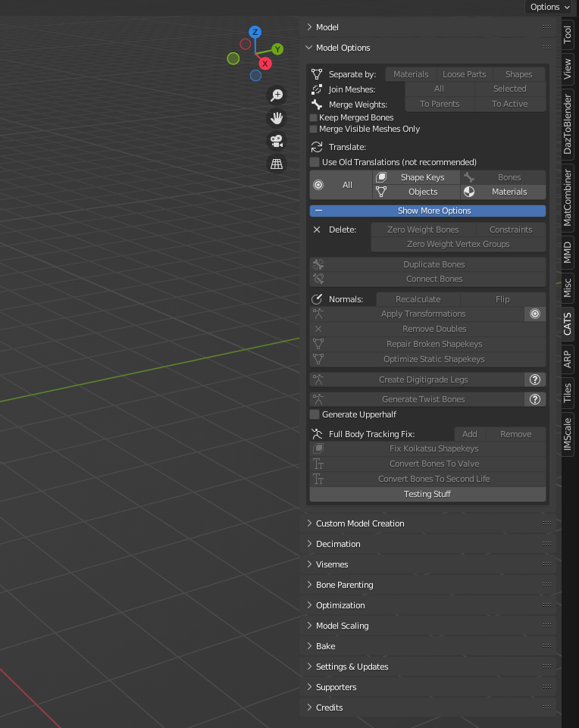
Task: Open the Options dropdown
Action: click(x=549, y=7)
